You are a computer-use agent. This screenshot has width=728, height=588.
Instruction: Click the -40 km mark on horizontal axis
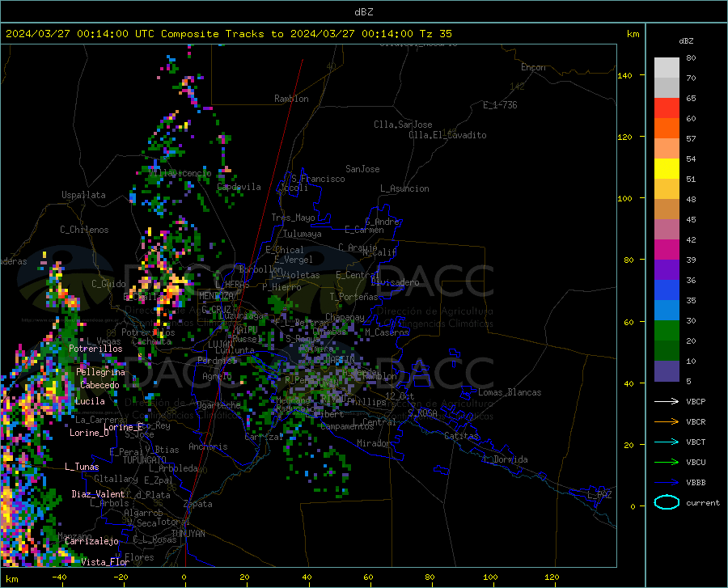coord(59,577)
